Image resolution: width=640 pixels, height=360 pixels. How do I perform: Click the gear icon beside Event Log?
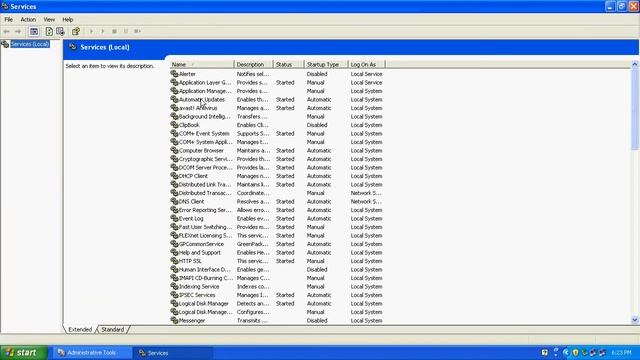(174, 218)
